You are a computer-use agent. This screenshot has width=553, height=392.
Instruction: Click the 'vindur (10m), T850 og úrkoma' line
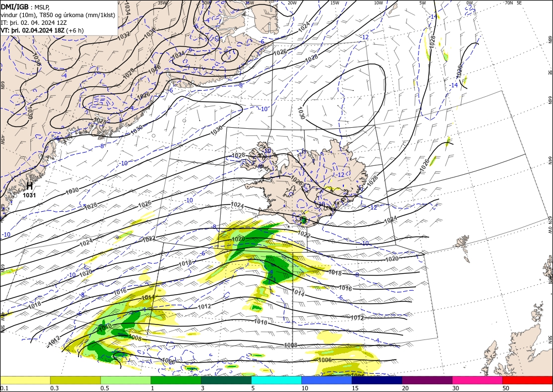[58, 14]
